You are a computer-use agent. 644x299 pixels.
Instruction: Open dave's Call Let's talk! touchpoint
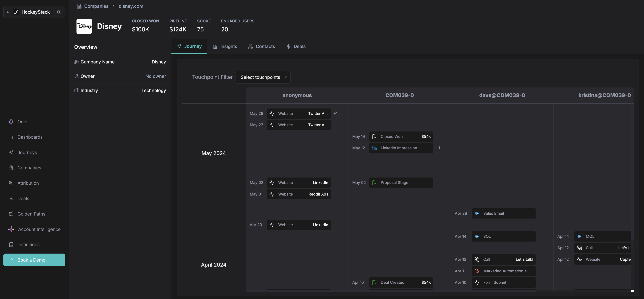click(504, 260)
